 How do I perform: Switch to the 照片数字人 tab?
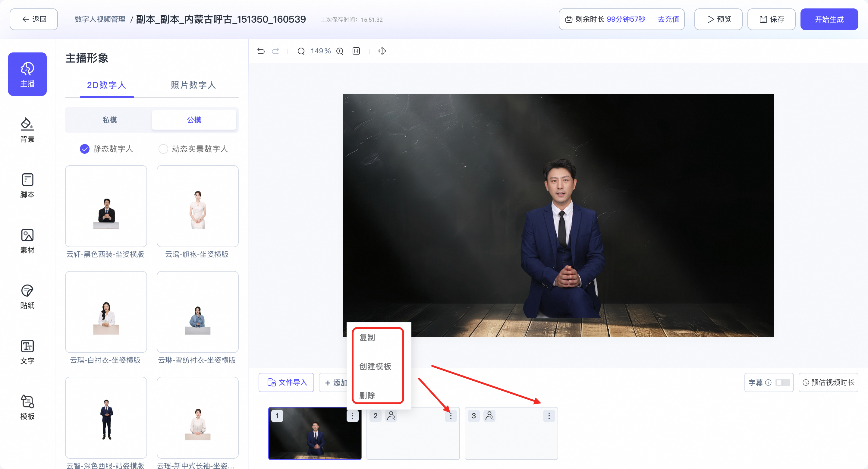[x=193, y=85]
